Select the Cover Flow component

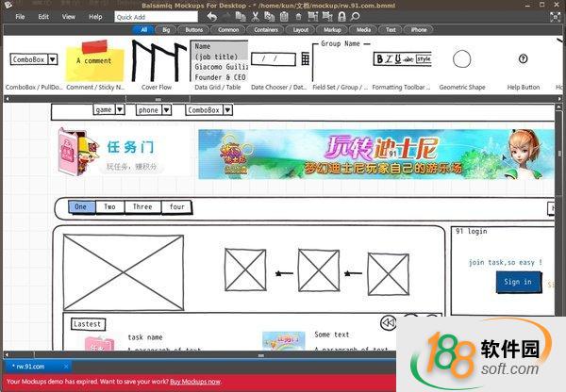click(x=158, y=60)
